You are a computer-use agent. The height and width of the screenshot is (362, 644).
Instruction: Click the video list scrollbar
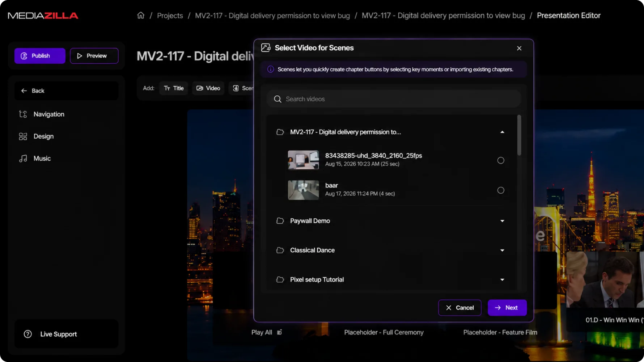[519, 135]
